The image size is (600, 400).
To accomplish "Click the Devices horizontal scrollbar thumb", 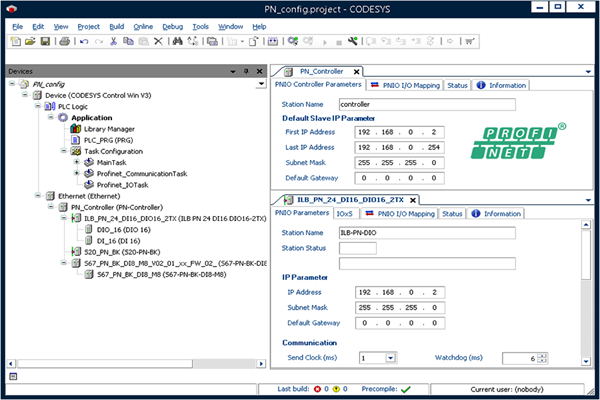I will [x=104, y=363].
